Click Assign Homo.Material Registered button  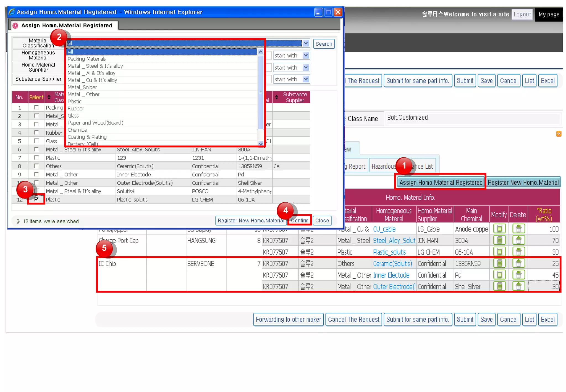click(x=441, y=182)
